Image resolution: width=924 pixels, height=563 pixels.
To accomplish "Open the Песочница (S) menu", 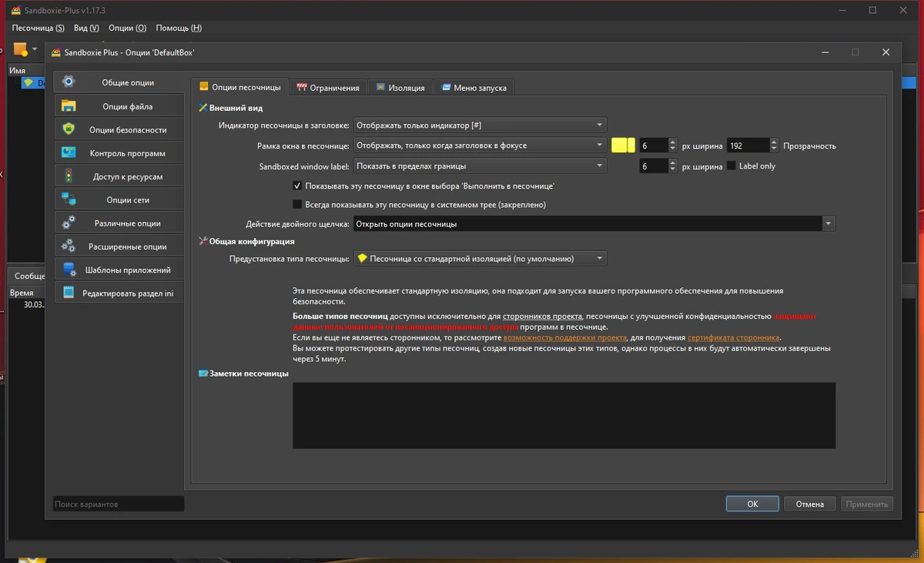I will [x=38, y=28].
